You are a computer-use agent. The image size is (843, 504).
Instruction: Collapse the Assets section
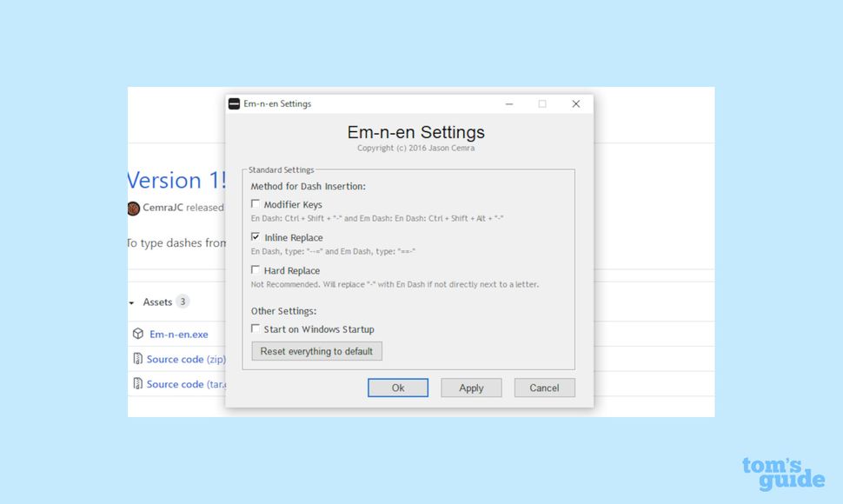(x=132, y=302)
